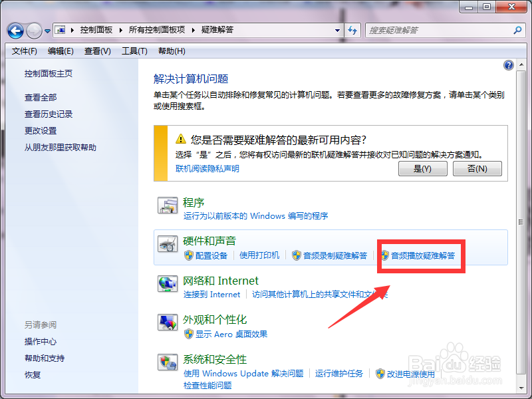
Task: Click the vertical scrollbar down arrow
Action: coord(521,388)
